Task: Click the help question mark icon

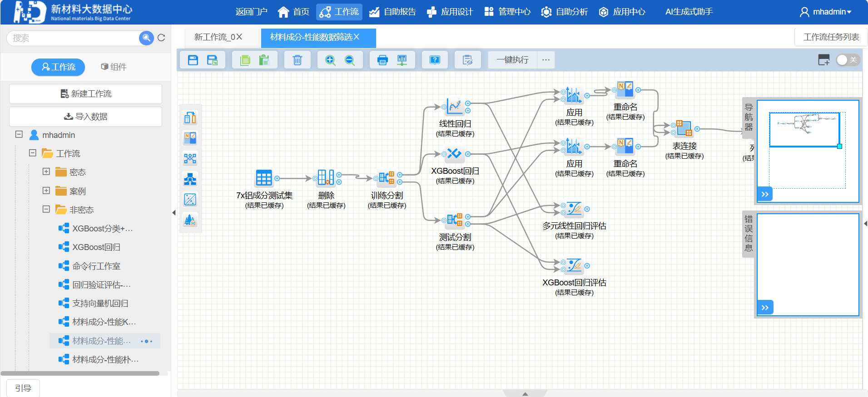Action: 435,60
